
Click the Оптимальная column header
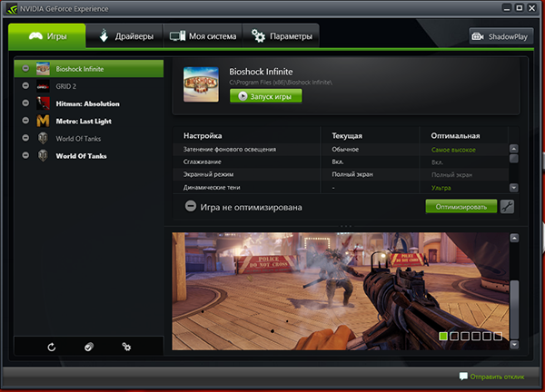455,136
